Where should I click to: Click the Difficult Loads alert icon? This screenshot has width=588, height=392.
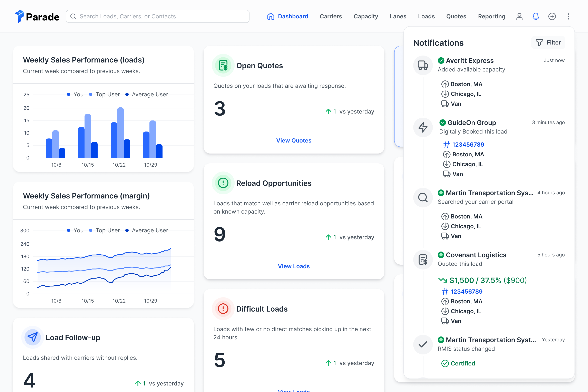pyautogui.click(x=223, y=309)
